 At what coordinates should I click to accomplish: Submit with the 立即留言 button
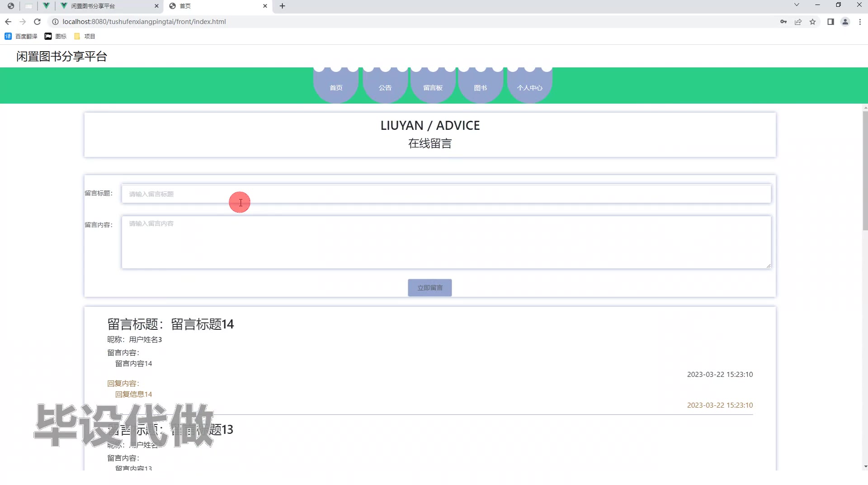430,288
